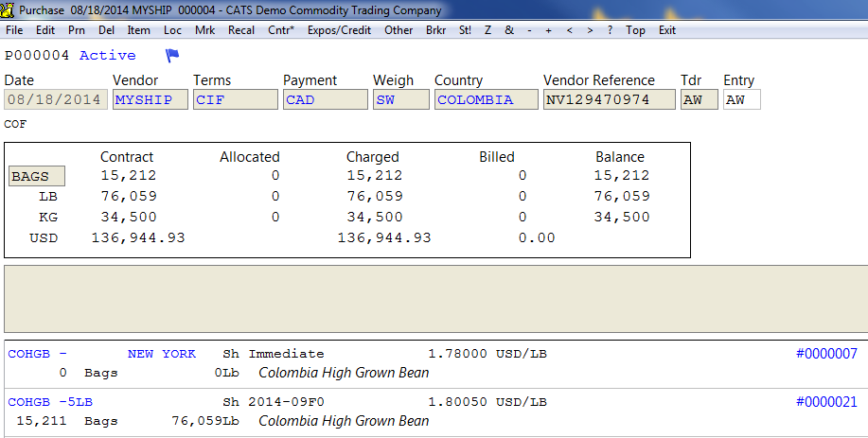
Task: Click the NEW YORK location text
Action: tap(162, 354)
